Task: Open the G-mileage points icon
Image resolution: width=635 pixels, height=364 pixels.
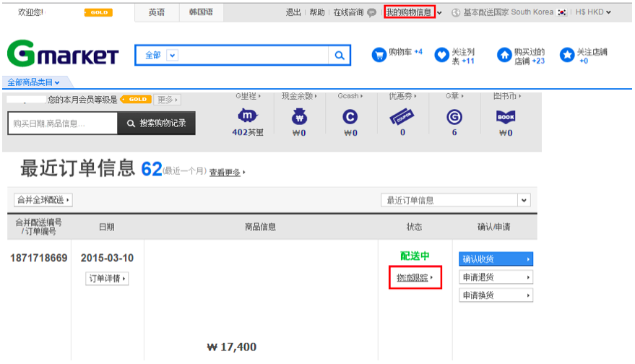Action: [248, 116]
